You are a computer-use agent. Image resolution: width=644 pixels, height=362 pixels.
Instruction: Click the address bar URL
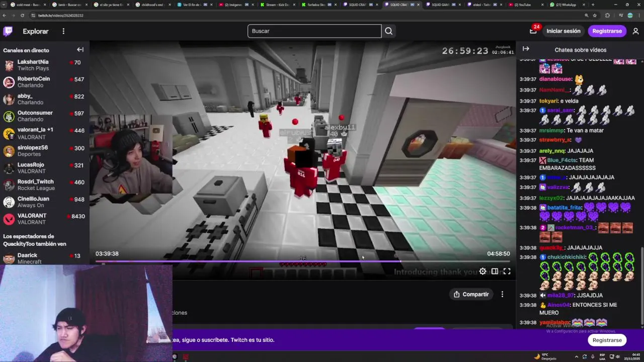coord(60,16)
